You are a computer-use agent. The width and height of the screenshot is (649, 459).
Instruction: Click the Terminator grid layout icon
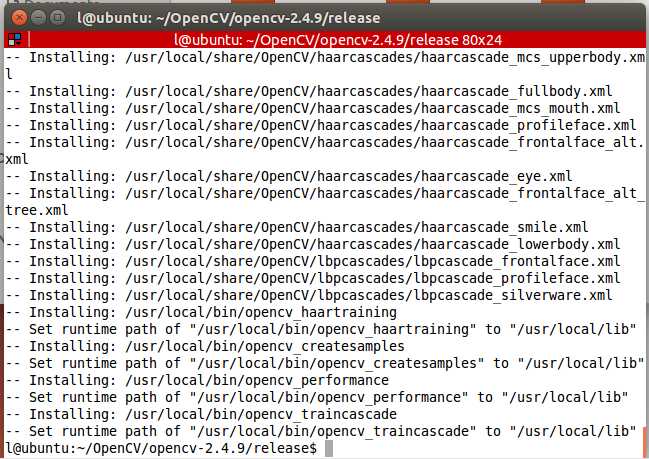15,40
